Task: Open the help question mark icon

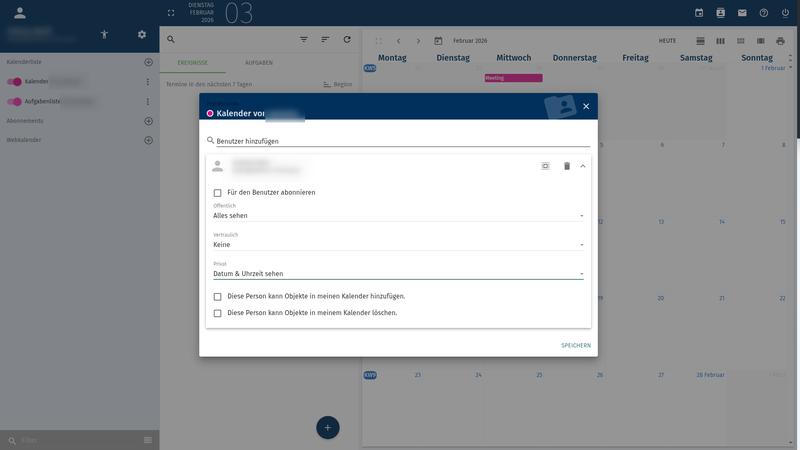Action: 764,13
